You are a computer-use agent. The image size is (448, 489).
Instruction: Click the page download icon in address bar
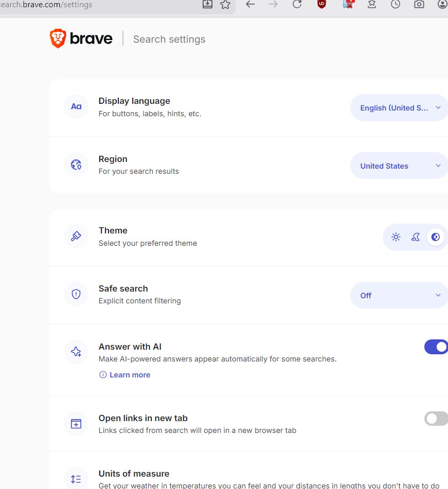[x=207, y=4]
